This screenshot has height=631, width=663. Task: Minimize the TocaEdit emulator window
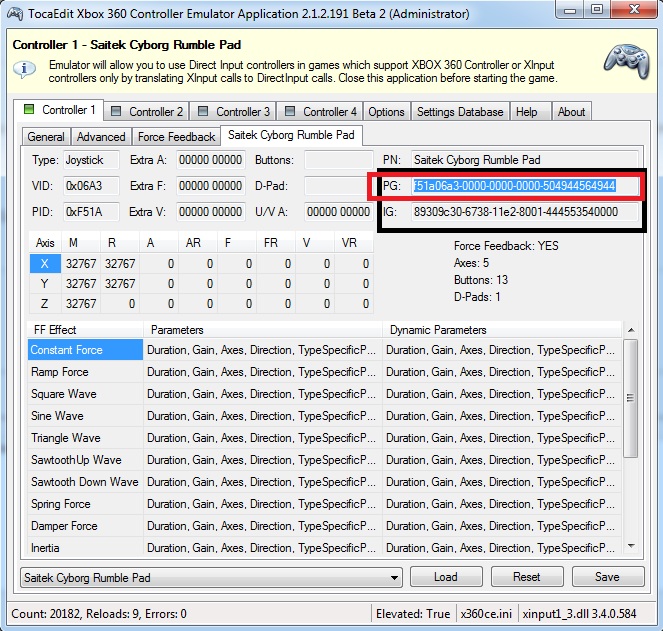tap(570, 10)
